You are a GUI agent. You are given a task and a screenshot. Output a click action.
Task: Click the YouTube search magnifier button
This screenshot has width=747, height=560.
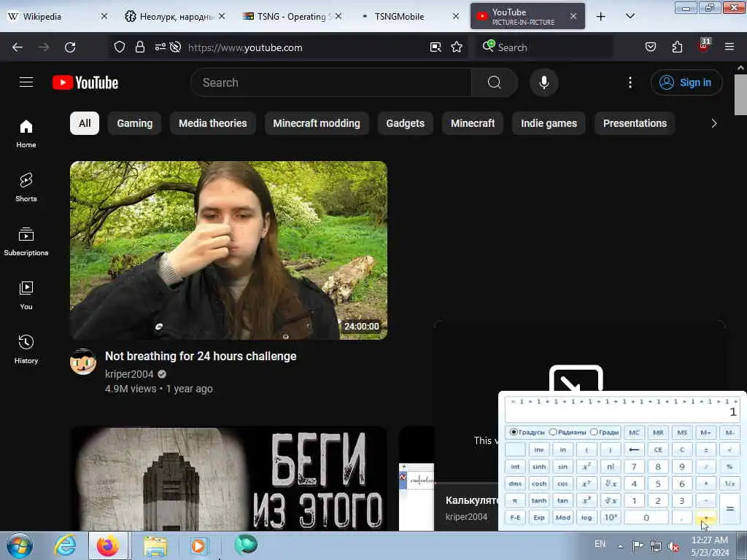[494, 82]
